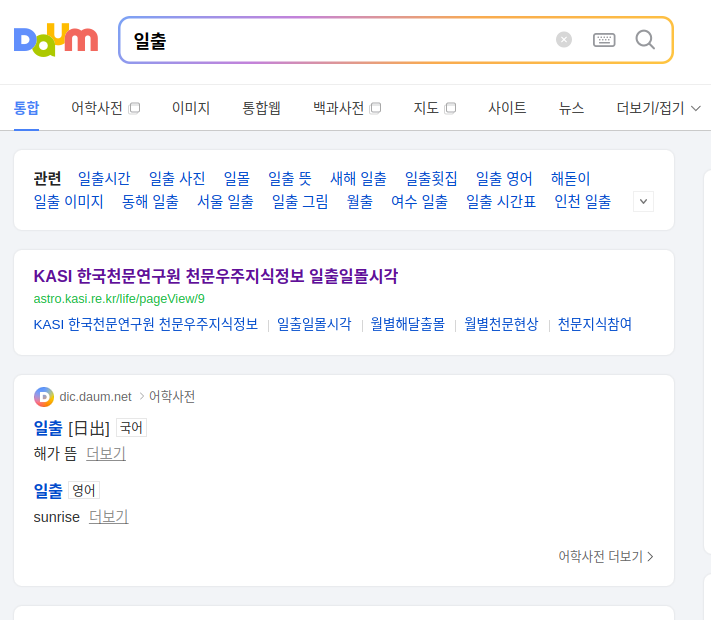
Task: Open related search 일출 뜻
Action: pos(290,178)
